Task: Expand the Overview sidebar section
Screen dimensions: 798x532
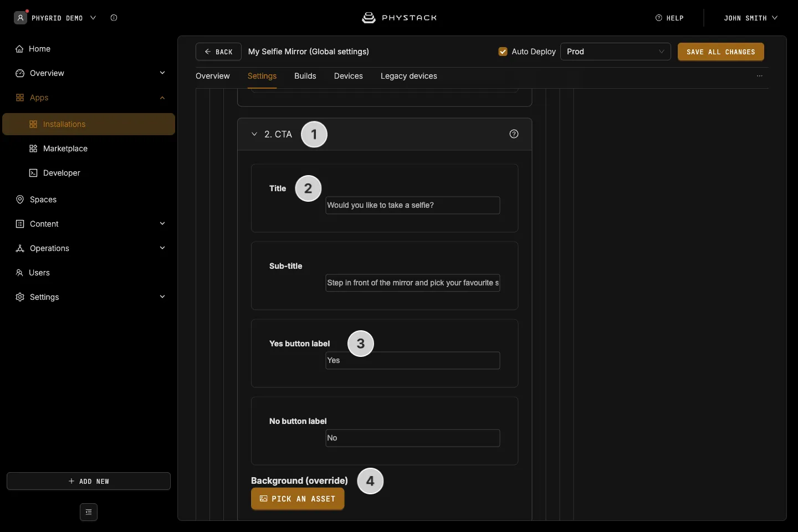Action: click(162, 73)
